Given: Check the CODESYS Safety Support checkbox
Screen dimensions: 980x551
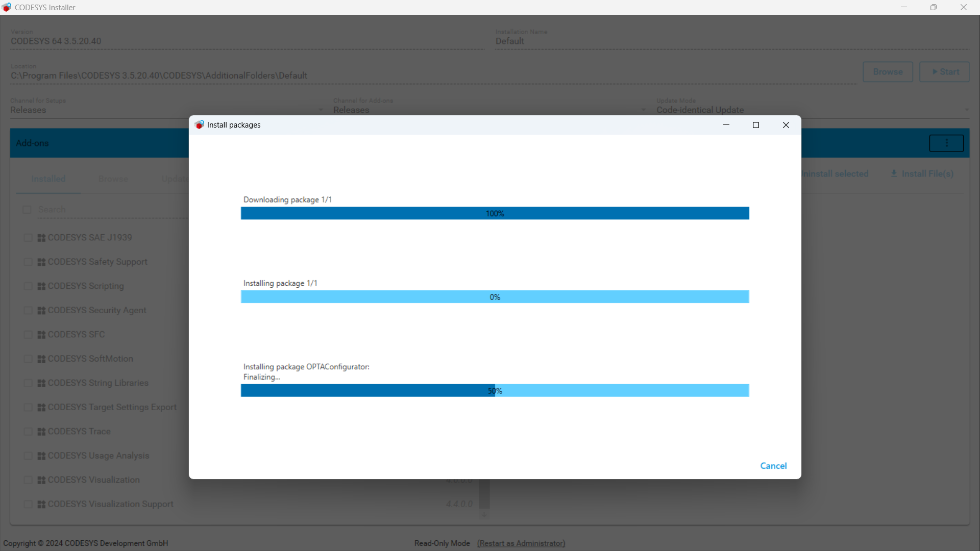Looking at the screenshot, I should [28, 262].
